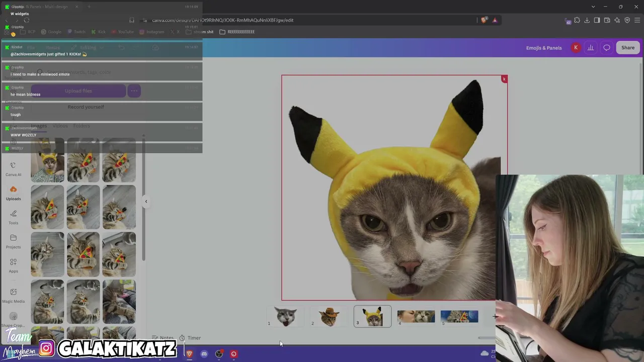Click the Brave browser taskbar icon
The width and height of the screenshot is (644, 362).
(x=189, y=354)
